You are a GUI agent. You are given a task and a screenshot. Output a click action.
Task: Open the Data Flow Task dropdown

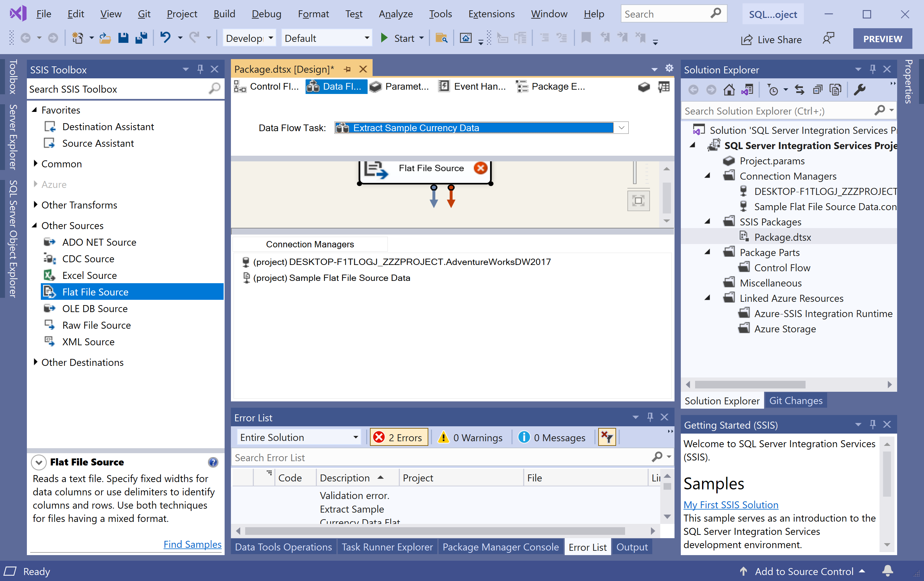[x=621, y=128]
